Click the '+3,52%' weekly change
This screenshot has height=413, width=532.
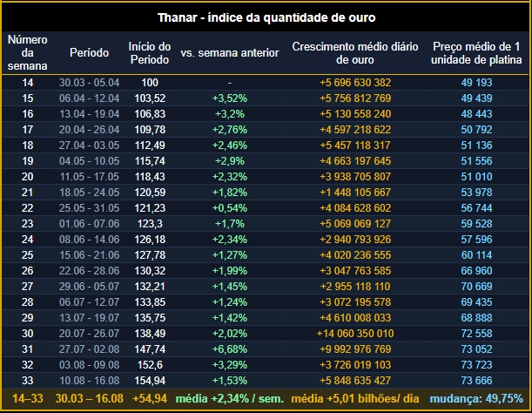coord(230,98)
